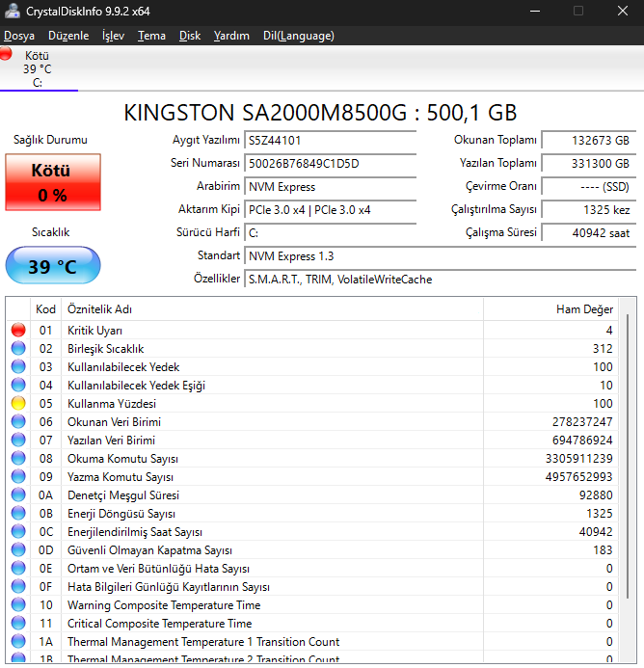Click the Kod column header
This screenshot has width=644, height=668.
click(46, 309)
